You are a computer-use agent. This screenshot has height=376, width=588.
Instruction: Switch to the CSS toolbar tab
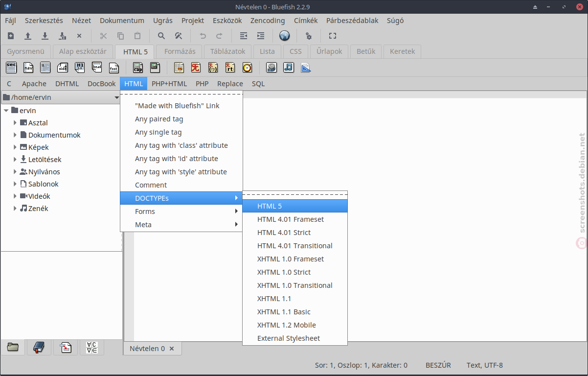coord(296,51)
